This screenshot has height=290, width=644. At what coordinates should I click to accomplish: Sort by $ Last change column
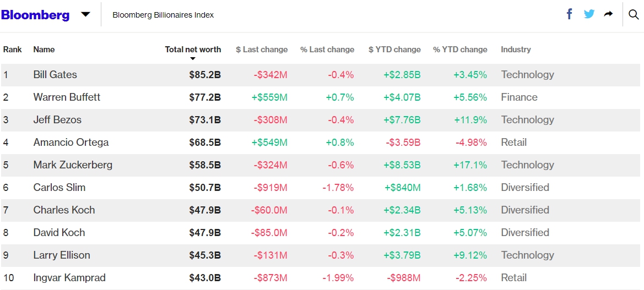[x=262, y=49]
